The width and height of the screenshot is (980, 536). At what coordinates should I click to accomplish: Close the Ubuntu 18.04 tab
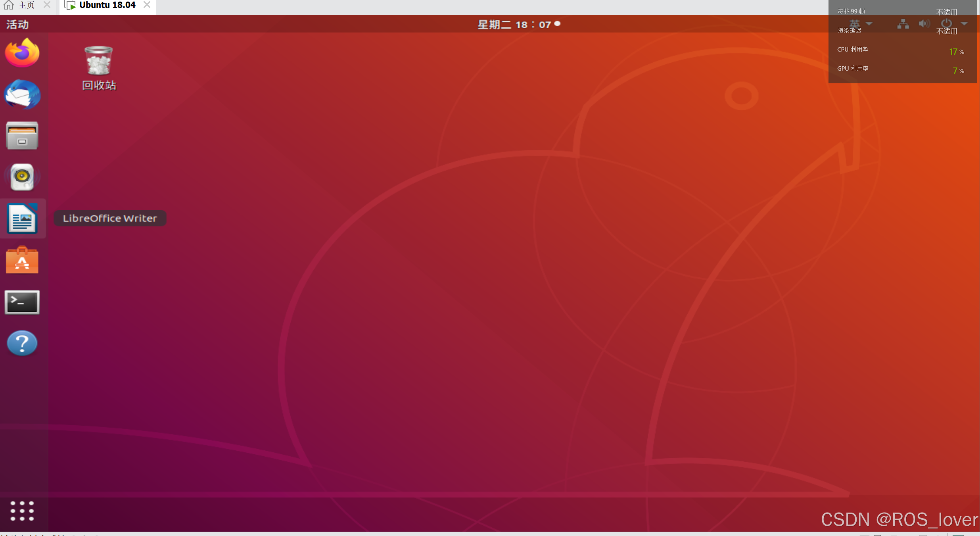147,5
